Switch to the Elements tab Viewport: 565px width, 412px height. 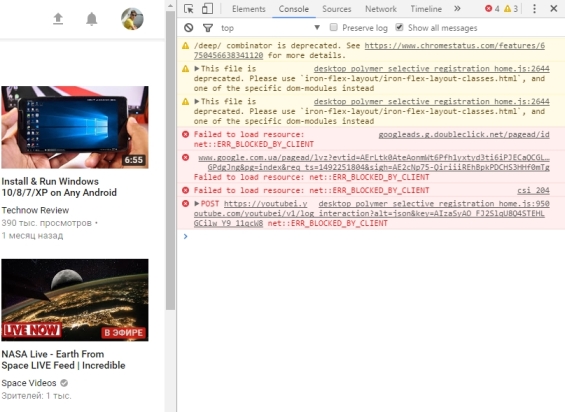[x=249, y=9]
